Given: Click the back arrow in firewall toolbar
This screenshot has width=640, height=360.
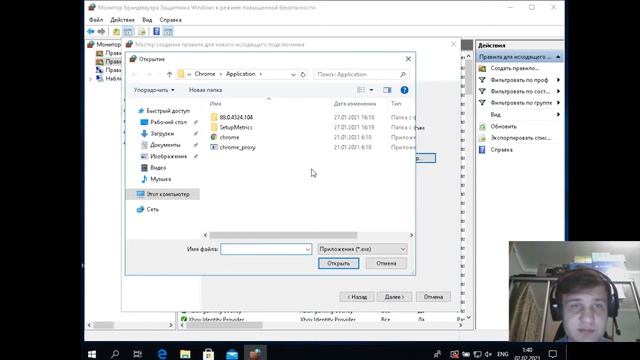Looking at the screenshot, I should tap(91, 31).
